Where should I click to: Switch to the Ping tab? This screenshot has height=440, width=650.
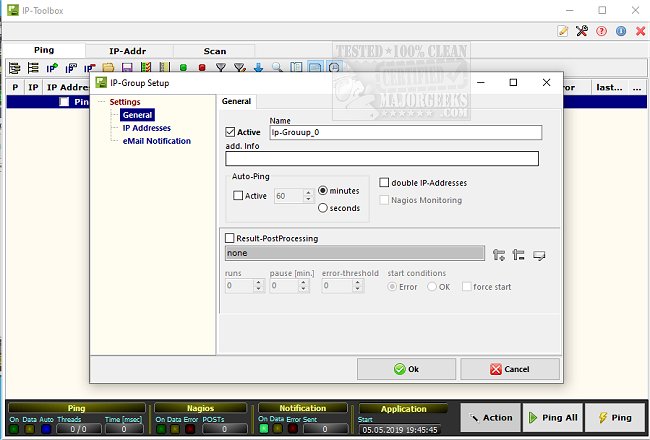click(x=44, y=50)
